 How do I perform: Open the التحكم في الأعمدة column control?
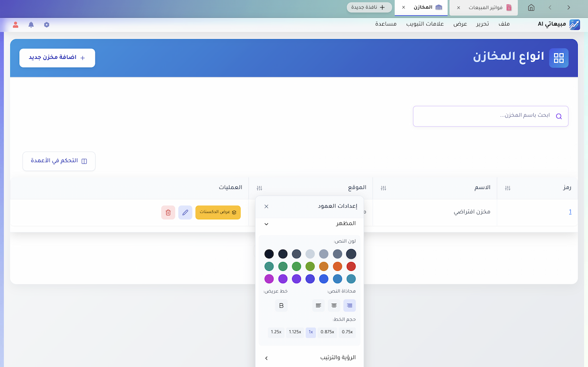pyautogui.click(x=59, y=161)
